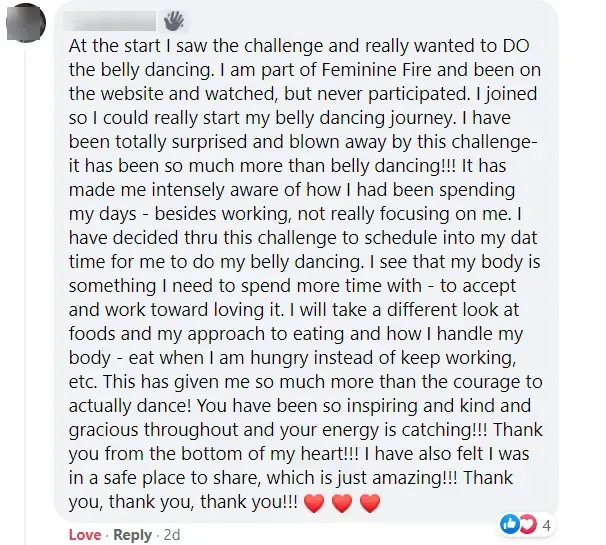Open the blurred commenter profile picture
The height and width of the screenshot is (545, 606).
26,22
